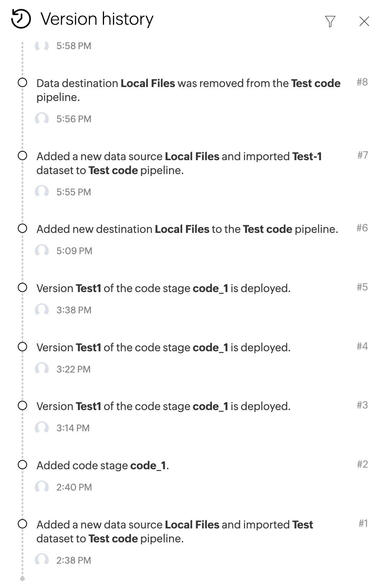Select the timeline marker for version #6
The height and width of the screenshot is (588, 379).
(x=22, y=228)
